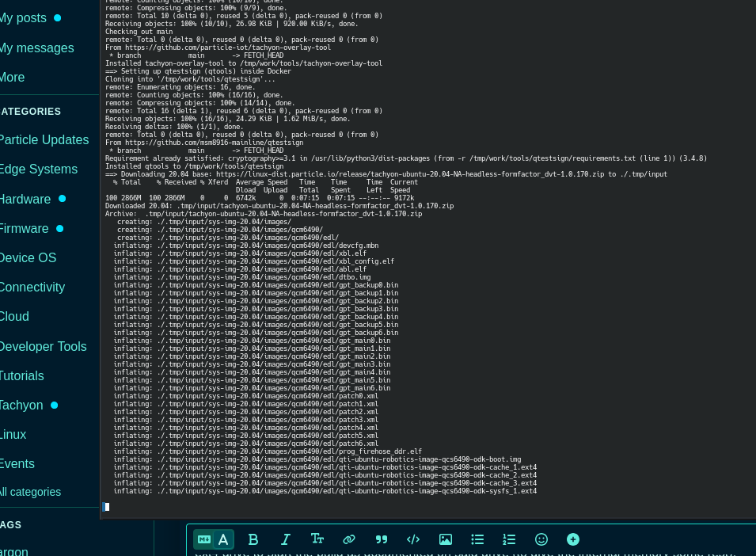Click the line inflating gpt_main0.bin
The width and height of the screenshot is (756, 556).
pyautogui.click(x=252, y=341)
